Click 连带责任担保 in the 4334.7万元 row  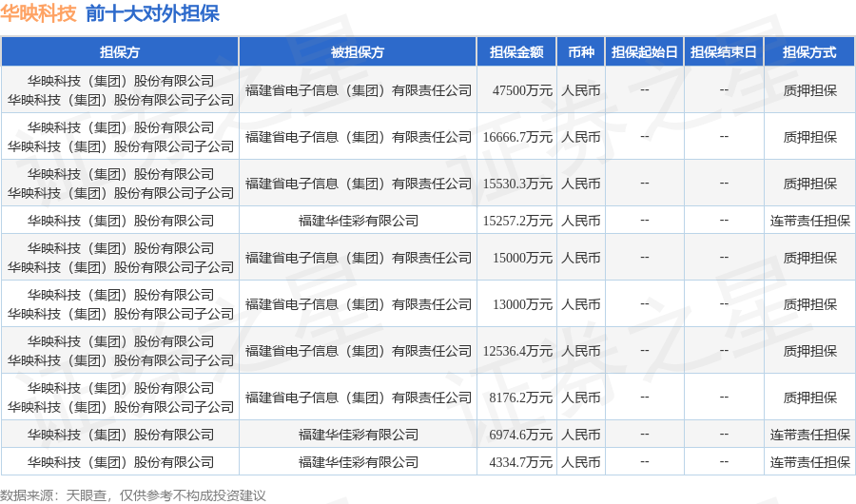coord(810,462)
